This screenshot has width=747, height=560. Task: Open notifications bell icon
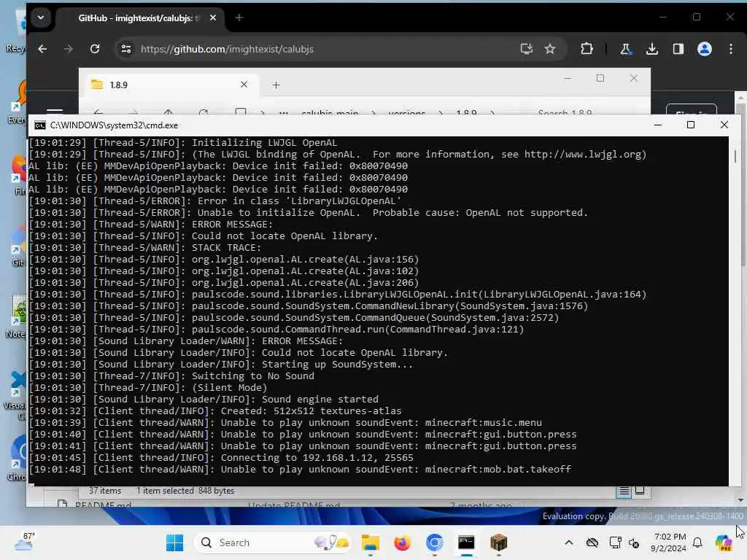click(x=697, y=542)
